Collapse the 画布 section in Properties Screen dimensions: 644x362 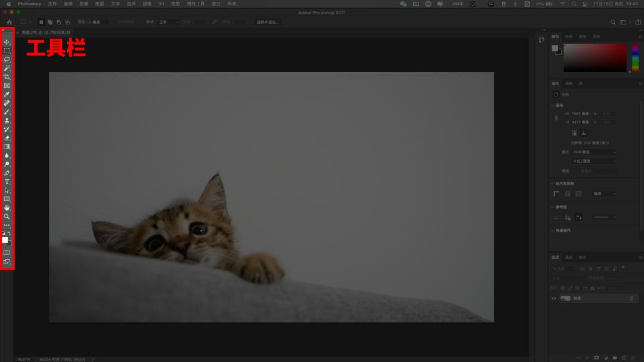552,106
